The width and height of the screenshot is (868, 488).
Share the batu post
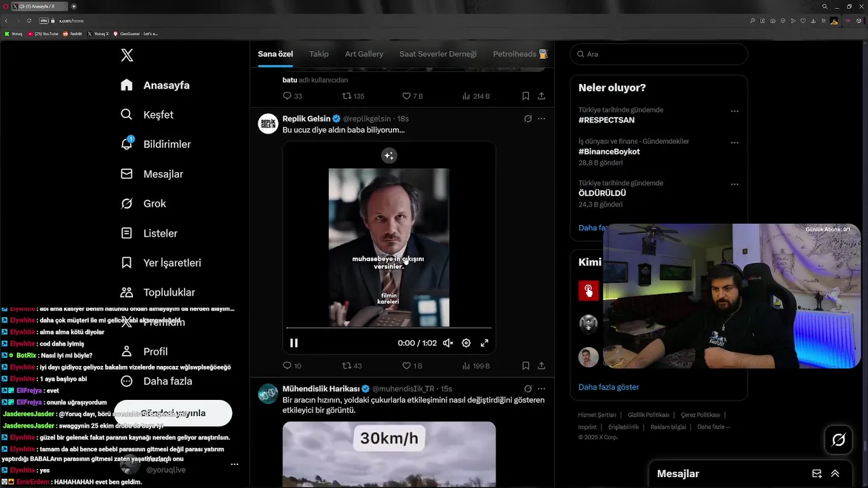point(541,96)
